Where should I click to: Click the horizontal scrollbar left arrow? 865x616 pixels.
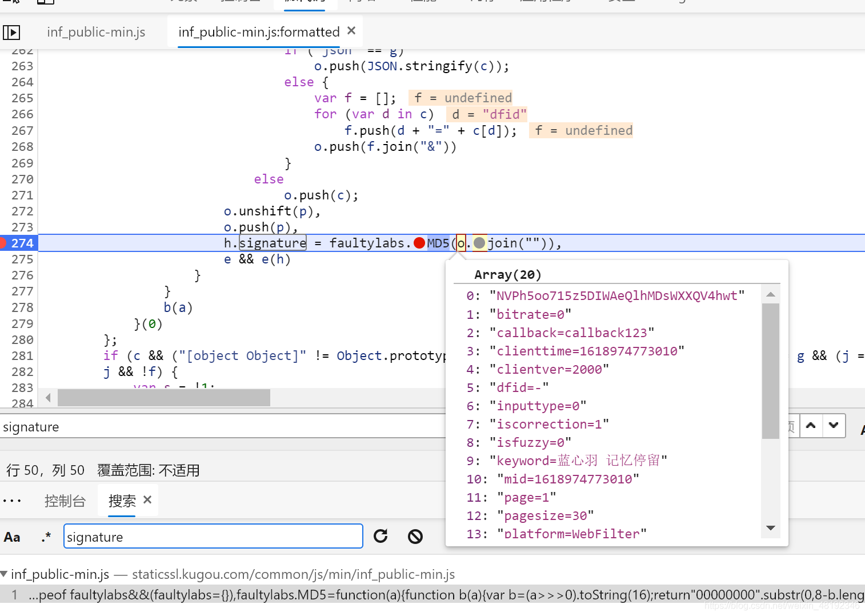(x=48, y=398)
